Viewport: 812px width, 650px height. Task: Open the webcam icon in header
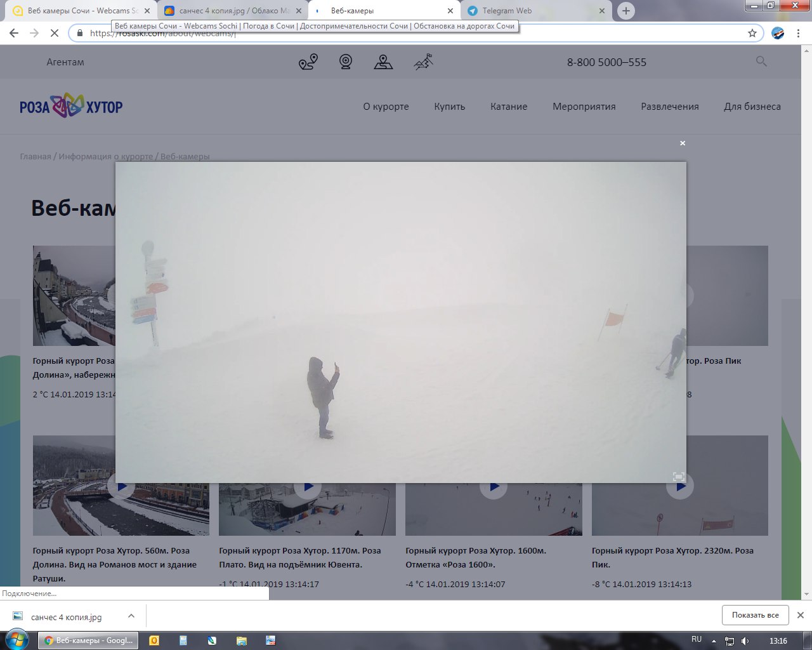coord(345,62)
